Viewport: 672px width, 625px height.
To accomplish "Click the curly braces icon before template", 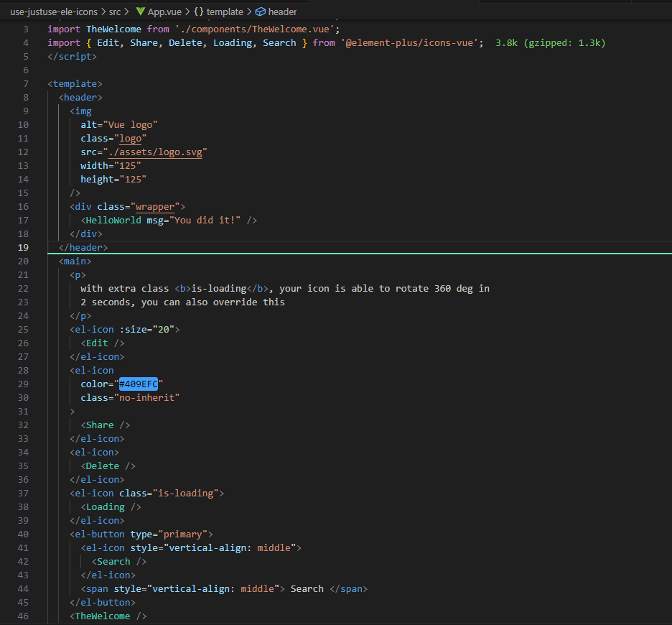I will pos(198,11).
